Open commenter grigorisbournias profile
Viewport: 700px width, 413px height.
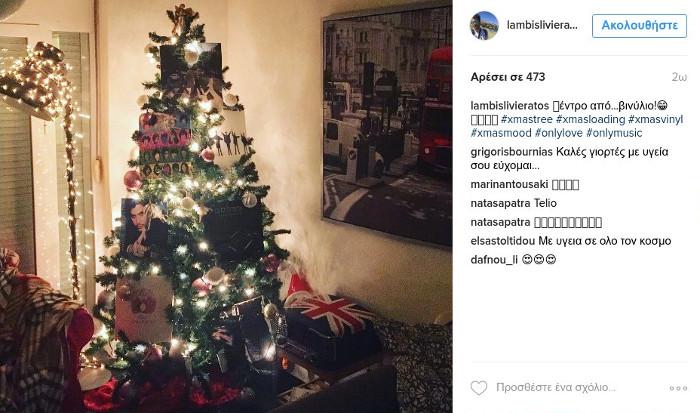(x=512, y=152)
